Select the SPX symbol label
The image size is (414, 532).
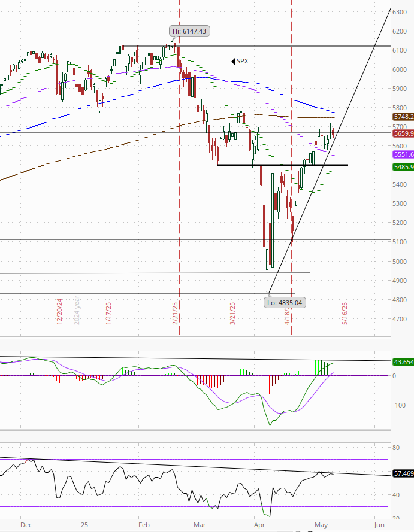click(243, 62)
